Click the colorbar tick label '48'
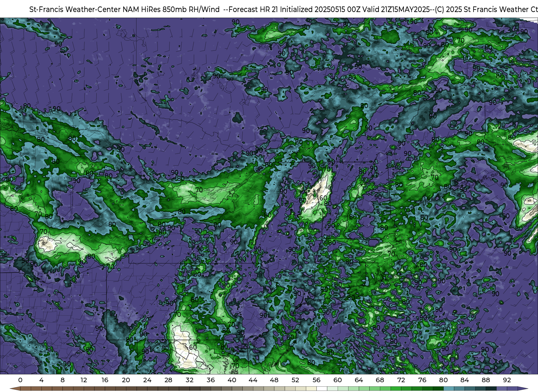 (274, 380)
